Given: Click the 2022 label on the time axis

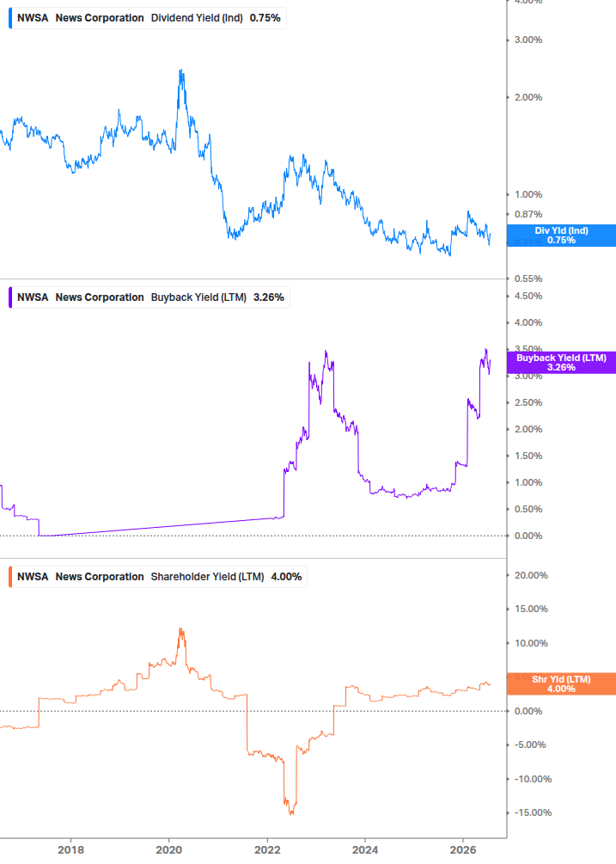Looking at the screenshot, I should click(x=267, y=849).
